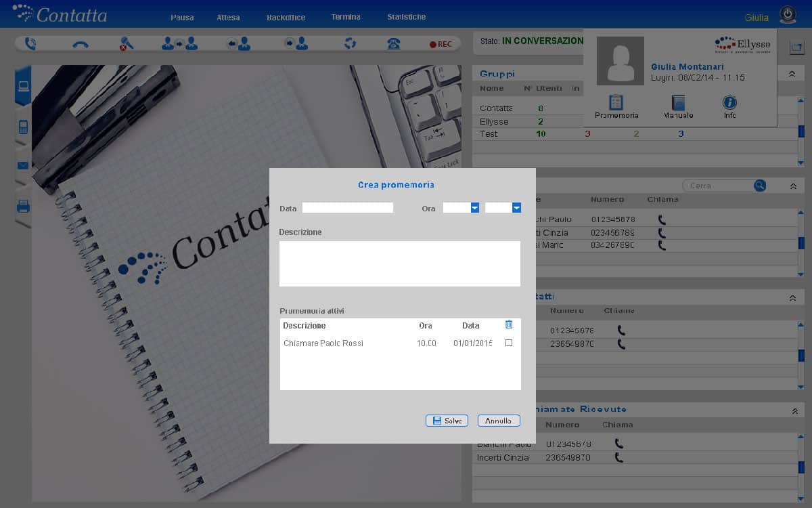Click the printer icon in left sidebar
Viewport: 812px width, 508px height.
click(x=23, y=206)
